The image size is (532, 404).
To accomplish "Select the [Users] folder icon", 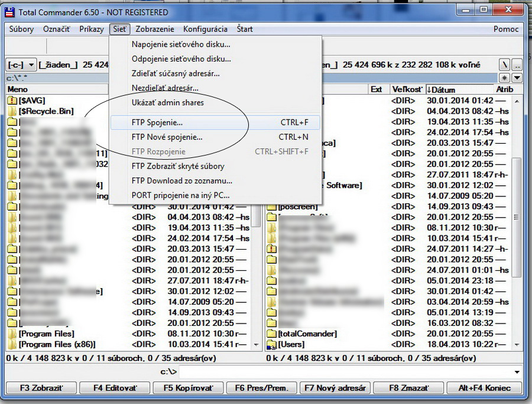I will pyautogui.click(x=271, y=344).
